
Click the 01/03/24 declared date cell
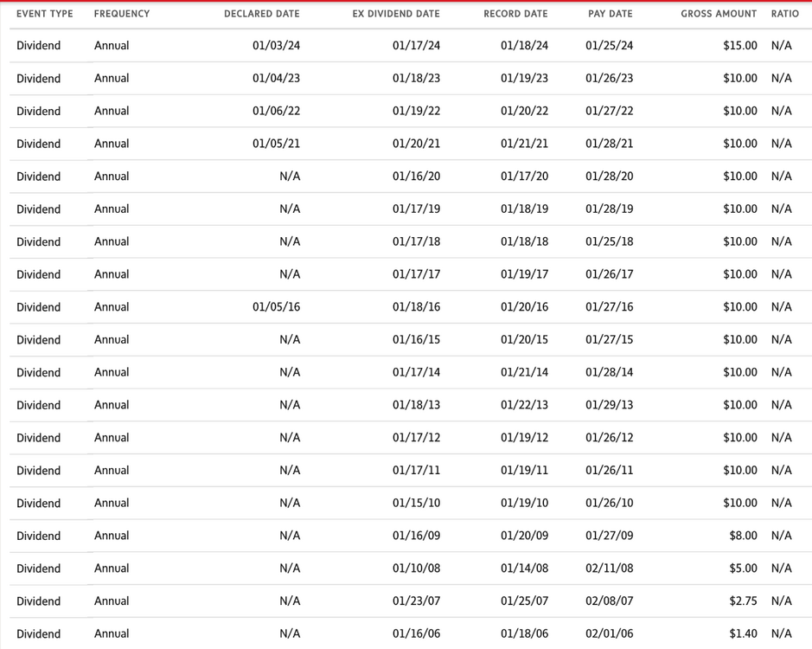pos(276,46)
